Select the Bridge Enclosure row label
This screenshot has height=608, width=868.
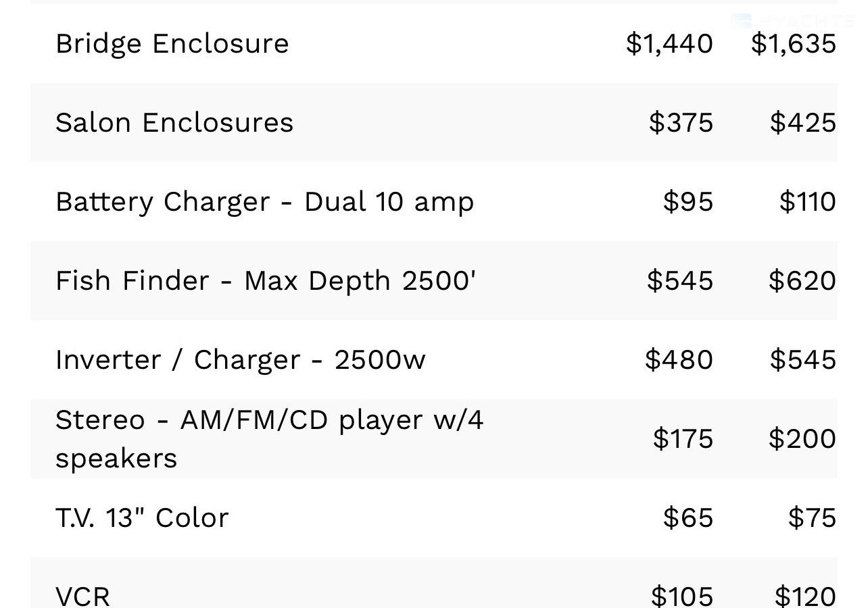tap(172, 44)
